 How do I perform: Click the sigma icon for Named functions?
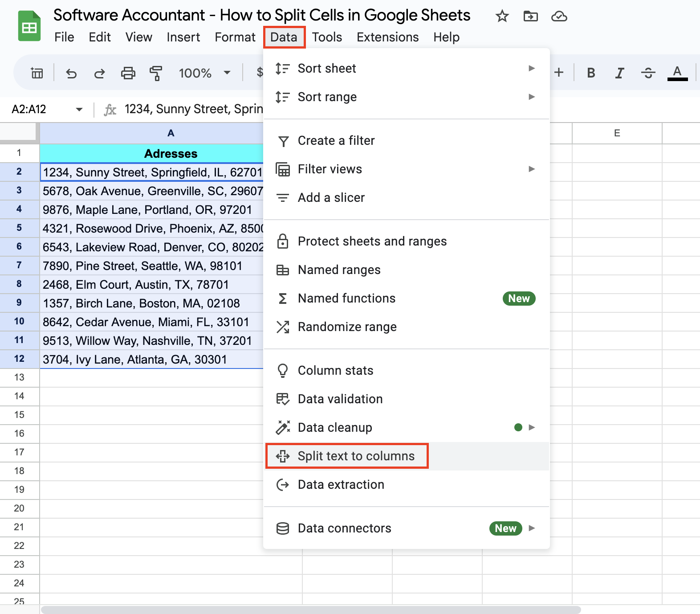click(283, 299)
